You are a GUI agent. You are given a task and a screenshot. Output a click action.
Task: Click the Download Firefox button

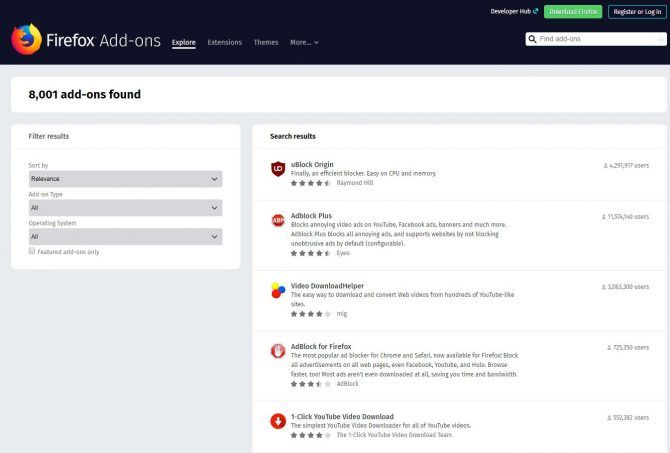573,11
